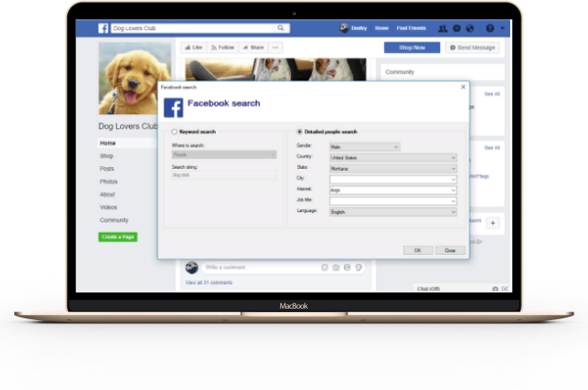This screenshot has width=588, height=390.
Task: Insert an emoji in the comment box
Action: (x=325, y=267)
